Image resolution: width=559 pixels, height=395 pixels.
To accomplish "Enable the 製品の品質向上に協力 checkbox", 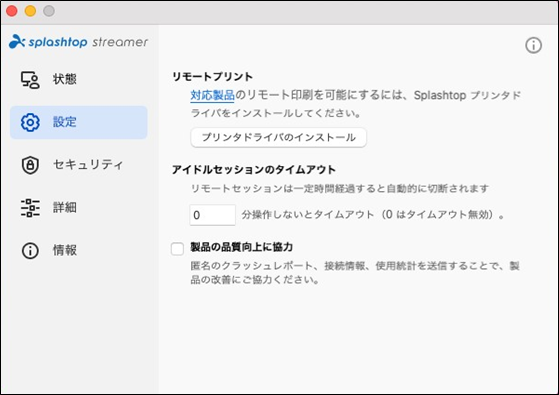I will pyautogui.click(x=177, y=248).
